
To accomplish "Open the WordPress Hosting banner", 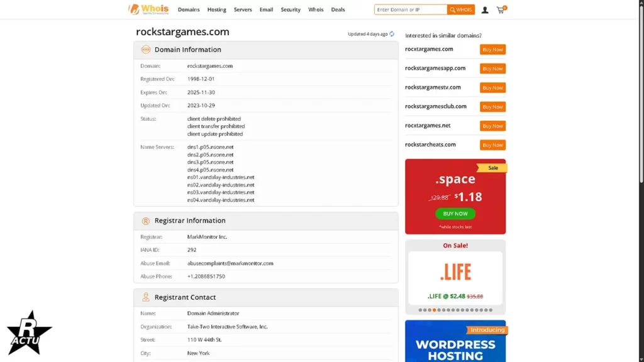I will [x=455, y=341].
